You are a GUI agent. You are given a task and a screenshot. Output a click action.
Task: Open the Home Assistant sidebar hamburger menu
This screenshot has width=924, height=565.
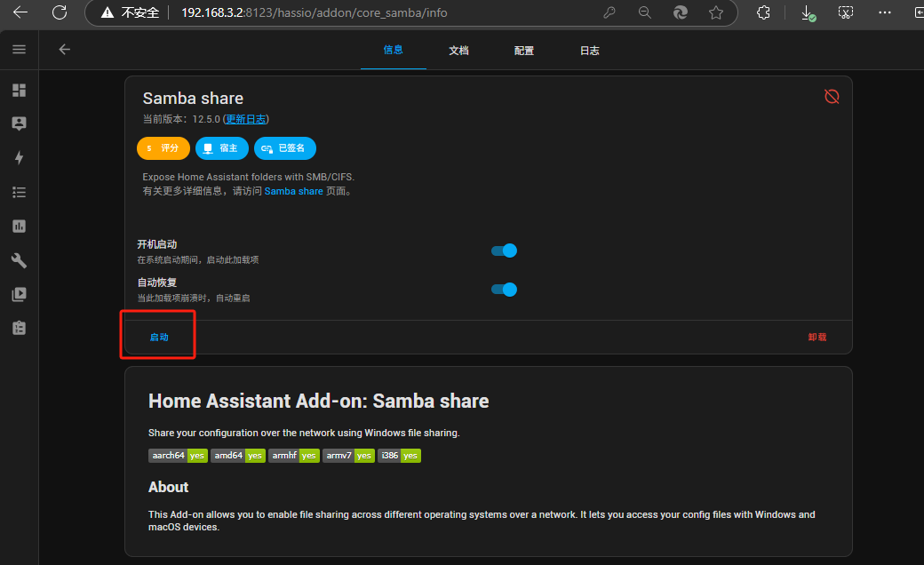coord(19,50)
